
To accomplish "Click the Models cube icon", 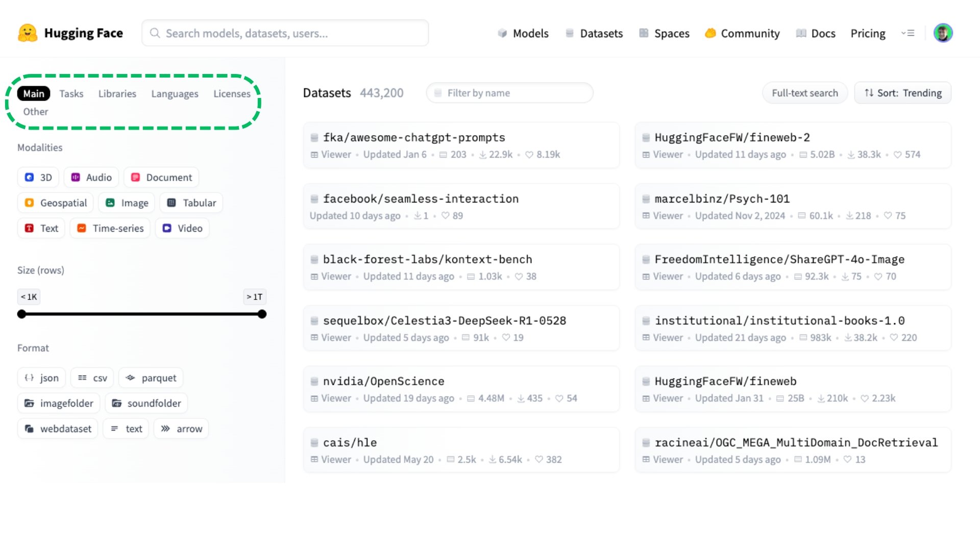I will click(x=502, y=33).
